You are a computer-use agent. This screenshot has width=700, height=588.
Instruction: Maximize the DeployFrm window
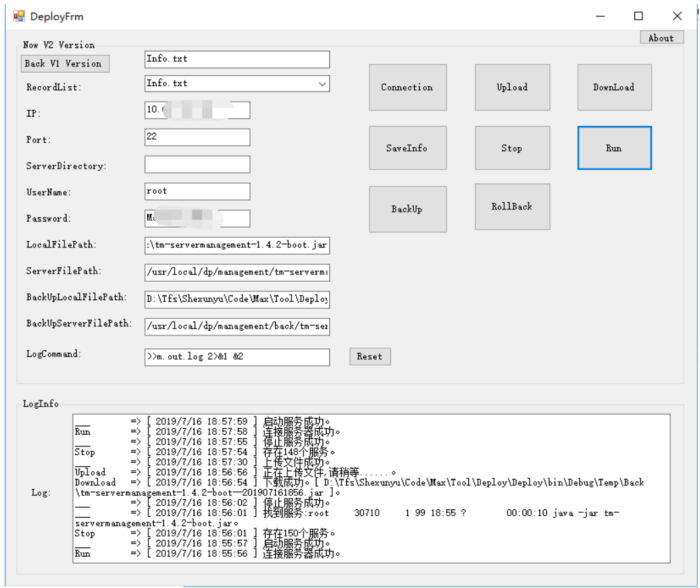639,16
